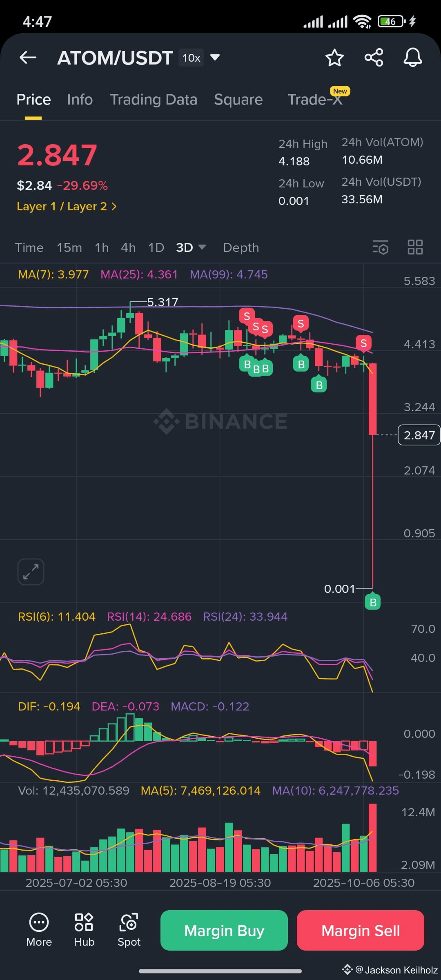
Task: Tap the DEA: -0.073 label
Action: [125, 706]
